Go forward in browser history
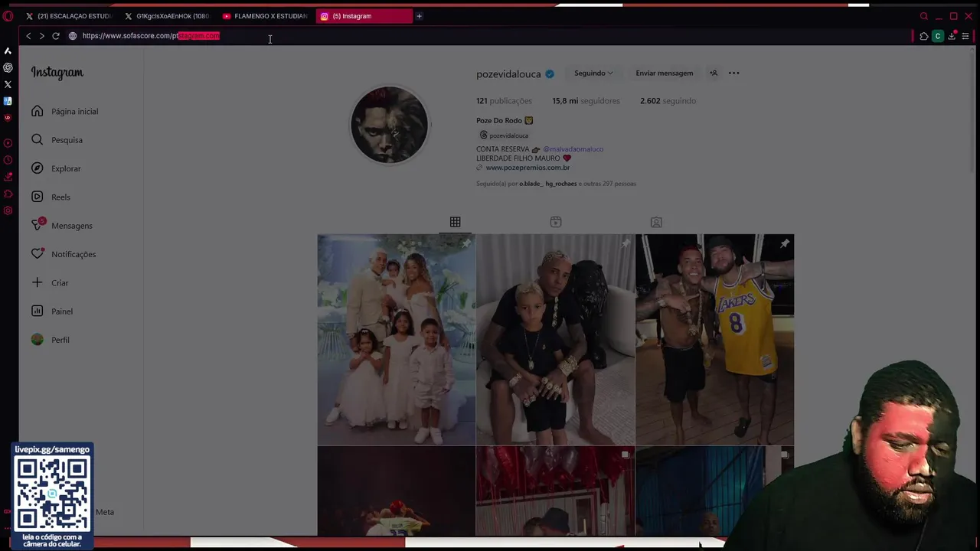Screen dimensions: 980x551 (x=42, y=36)
